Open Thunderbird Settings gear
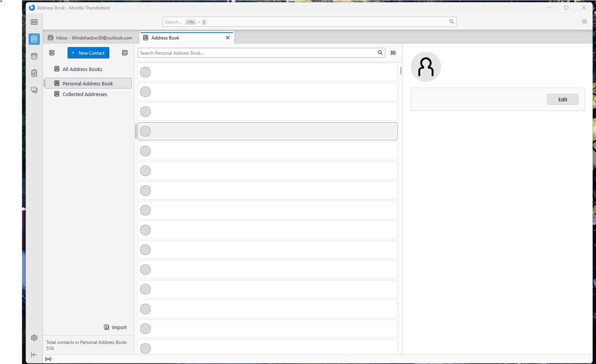 tap(34, 338)
